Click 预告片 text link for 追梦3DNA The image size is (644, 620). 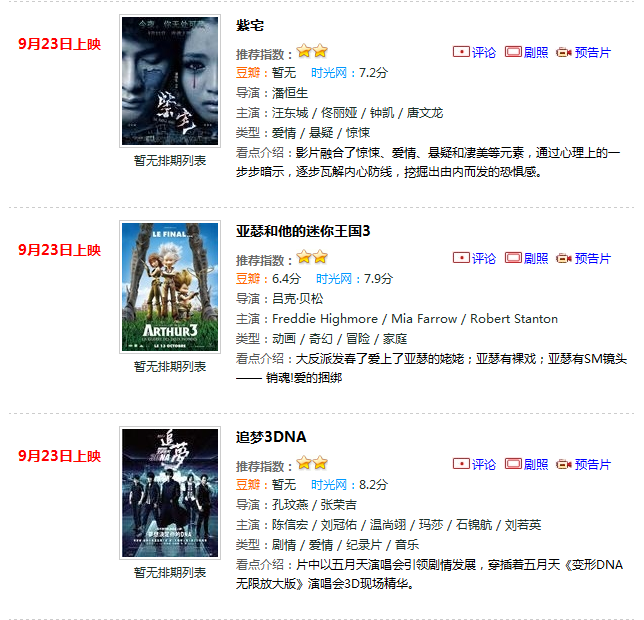[593, 464]
